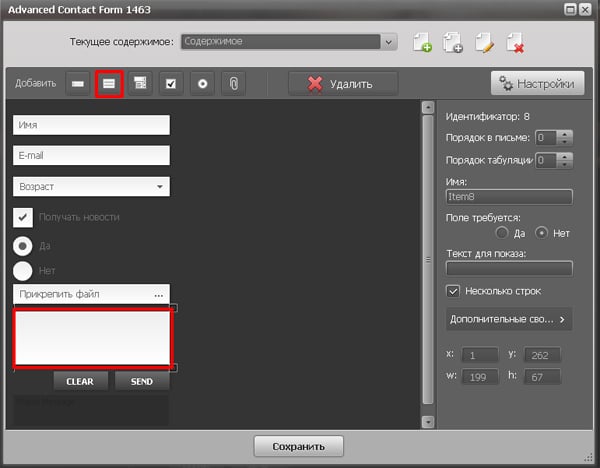This screenshot has height=468, width=600.
Task: Add a radio button field
Action: pyautogui.click(x=202, y=84)
